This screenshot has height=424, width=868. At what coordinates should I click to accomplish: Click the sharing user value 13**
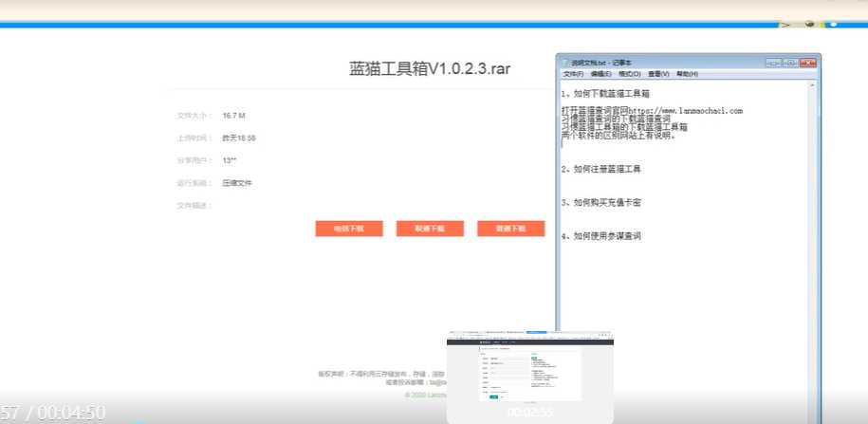tap(230, 160)
